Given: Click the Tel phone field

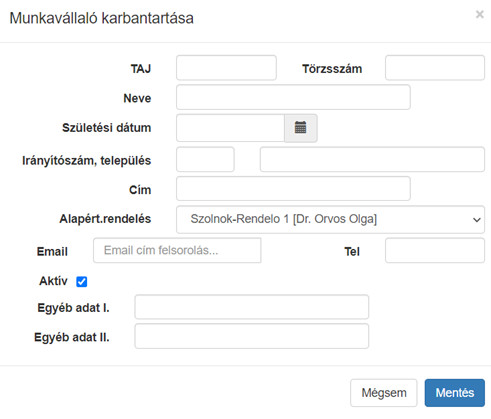Looking at the screenshot, I should [x=435, y=250].
